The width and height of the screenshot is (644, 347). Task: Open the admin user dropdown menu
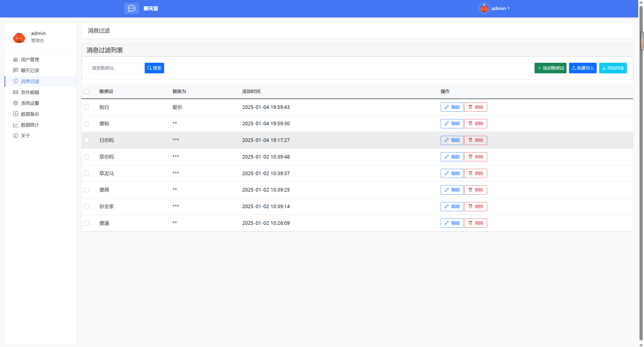[x=500, y=9]
